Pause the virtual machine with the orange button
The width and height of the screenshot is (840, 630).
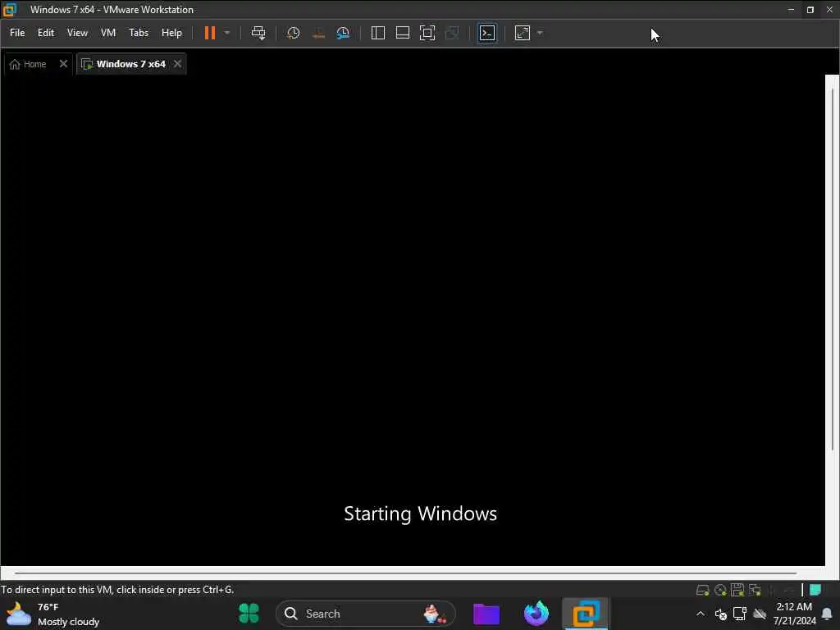pos(209,33)
